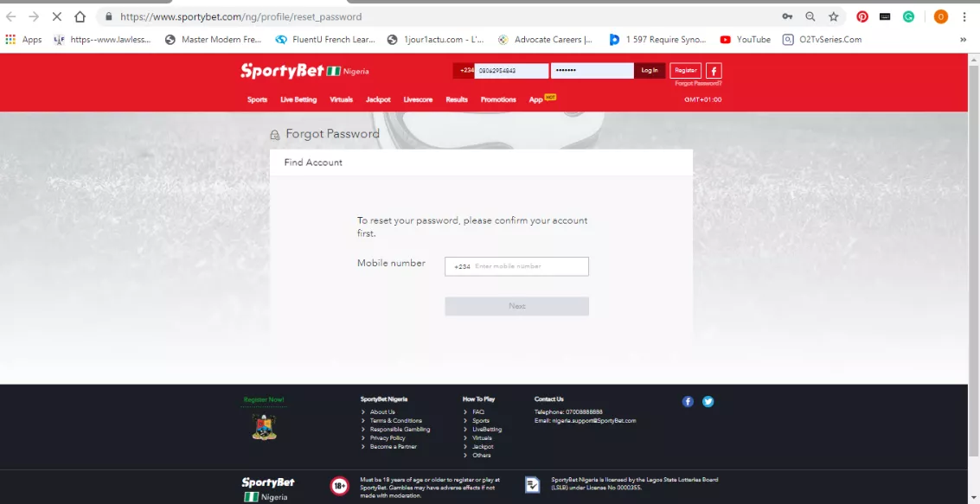The image size is (980, 504).
Task: Click the Grammarly extension icon
Action: [909, 16]
